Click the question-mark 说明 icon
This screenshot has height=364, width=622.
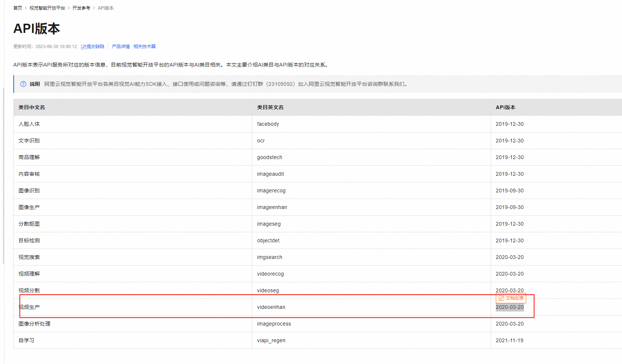click(23, 84)
